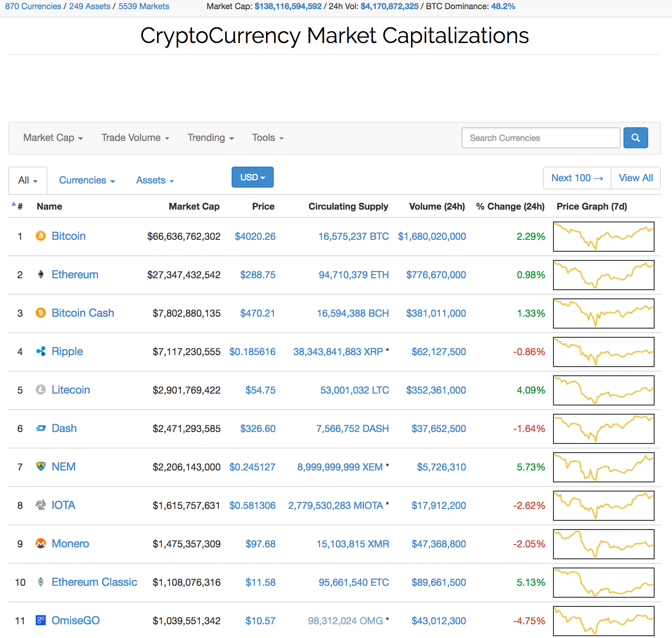
Task: Open the Market Cap dropdown menu
Action: [x=53, y=138]
